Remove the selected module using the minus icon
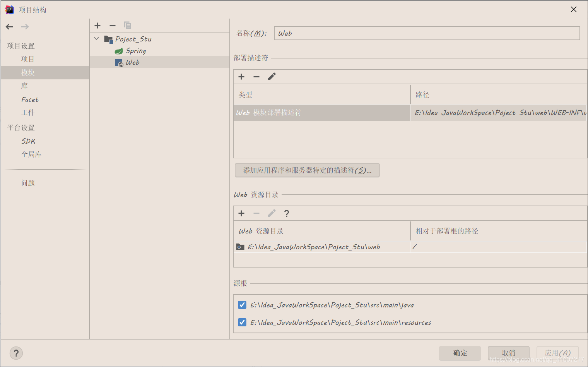The height and width of the screenshot is (367, 588). tap(112, 26)
